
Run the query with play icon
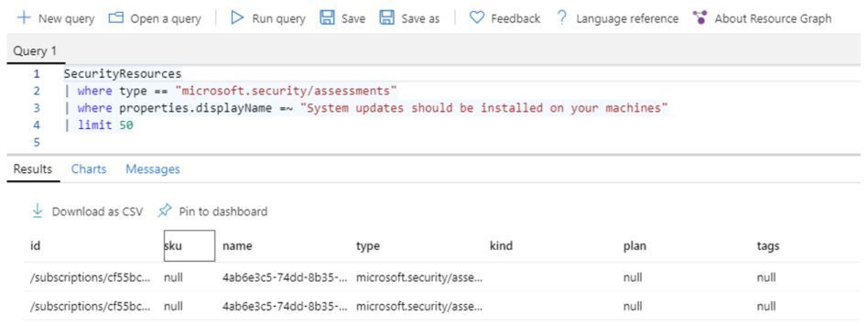[237, 17]
